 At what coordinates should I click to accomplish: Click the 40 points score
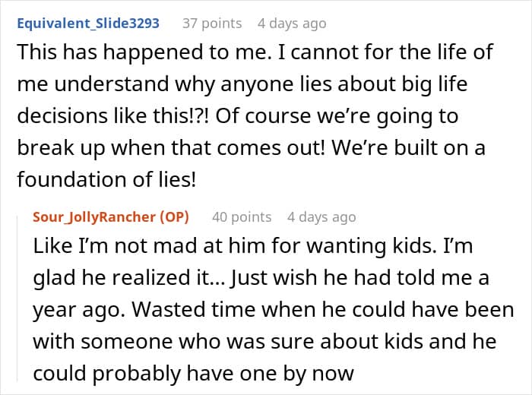coord(241,216)
